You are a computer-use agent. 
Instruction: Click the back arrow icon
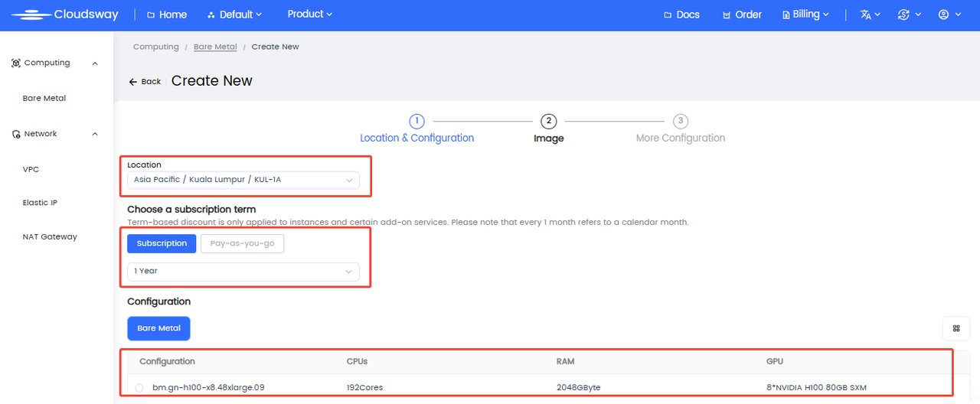pyautogui.click(x=132, y=82)
